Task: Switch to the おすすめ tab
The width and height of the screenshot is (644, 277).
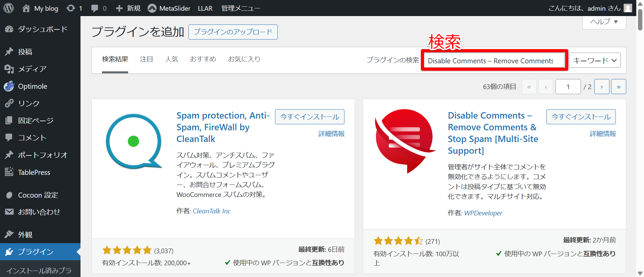Action: coord(203,59)
